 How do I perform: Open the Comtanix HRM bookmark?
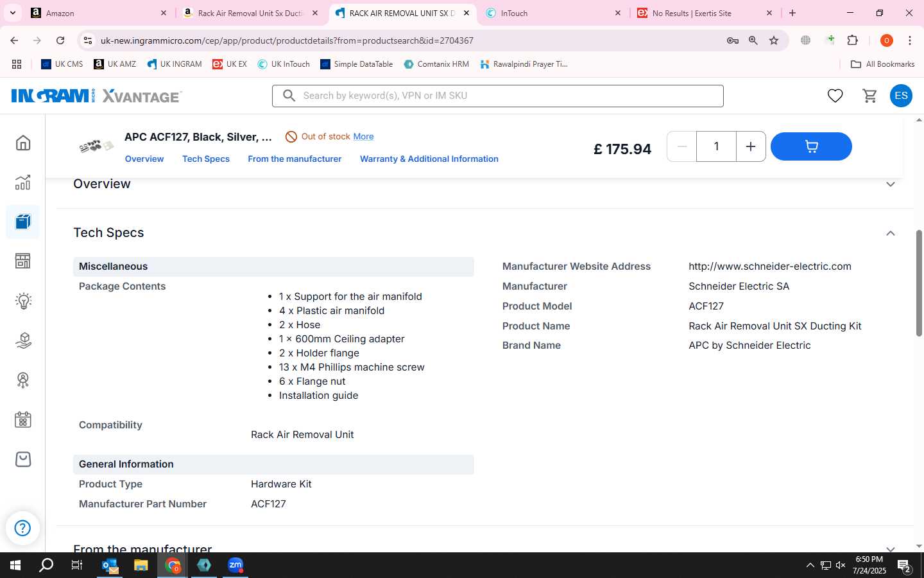(x=436, y=64)
